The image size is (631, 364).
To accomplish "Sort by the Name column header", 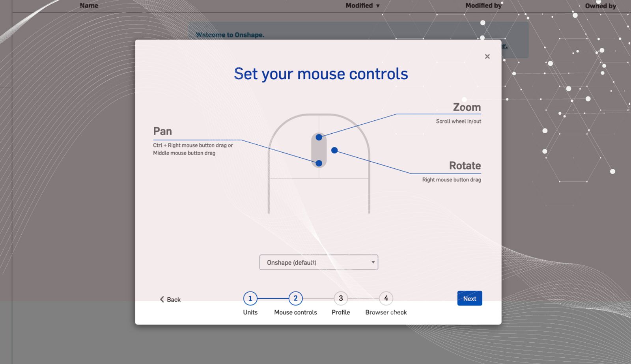I will tap(89, 6).
